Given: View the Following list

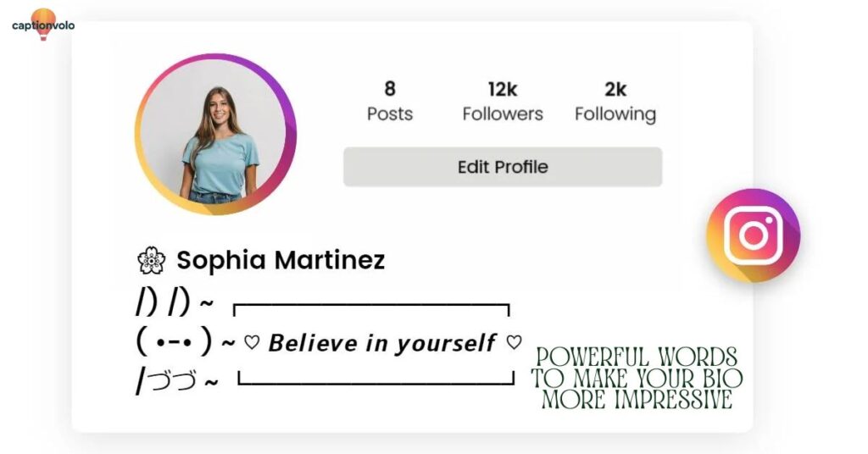Looking at the screenshot, I should coord(615,114).
